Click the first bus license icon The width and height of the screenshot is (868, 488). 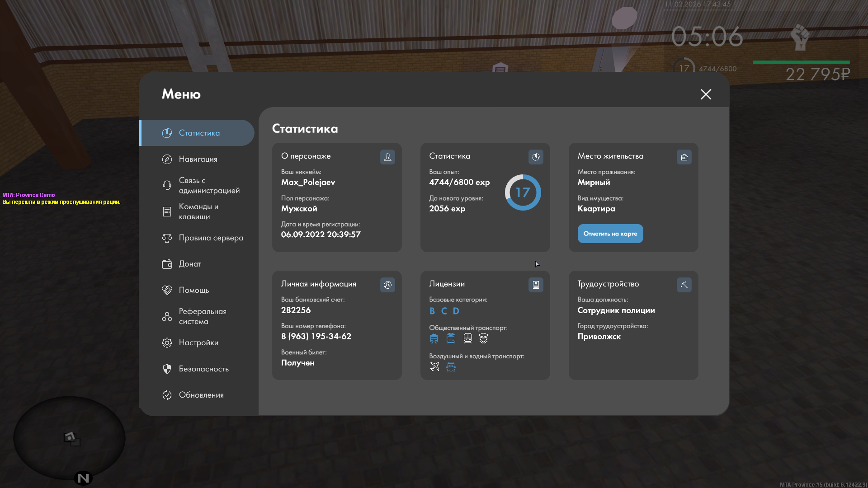(x=434, y=338)
